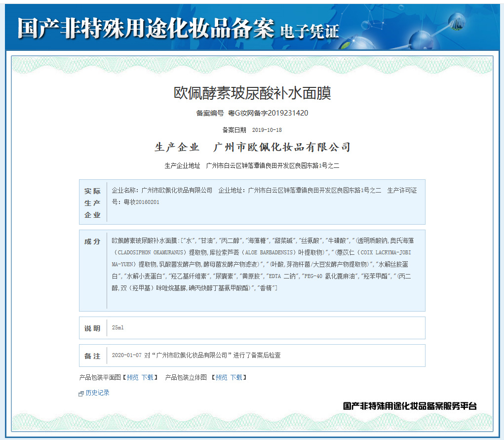The width and height of the screenshot is (504, 440).
Task: Download the 产品包装平面图 image
Action: tap(147, 377)
